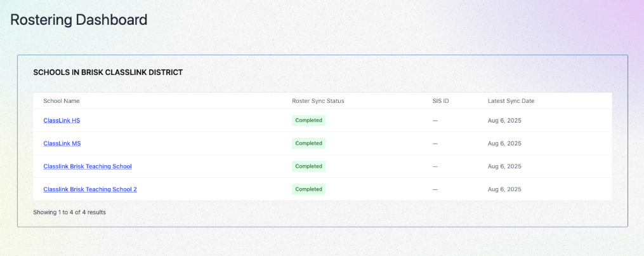Open the ClassLink HS school link
The width and height of the screenshot is (644, 256).
point(62,120)
